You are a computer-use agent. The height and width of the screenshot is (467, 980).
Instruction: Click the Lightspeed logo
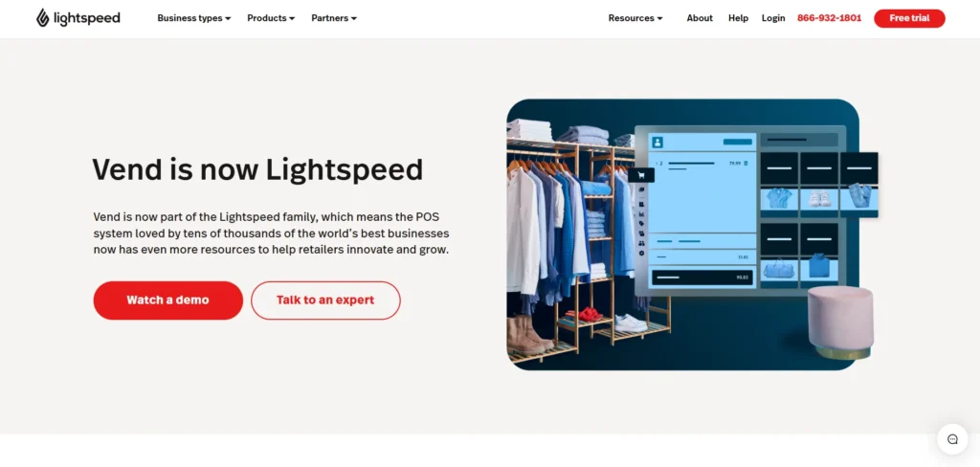[78, 18]
